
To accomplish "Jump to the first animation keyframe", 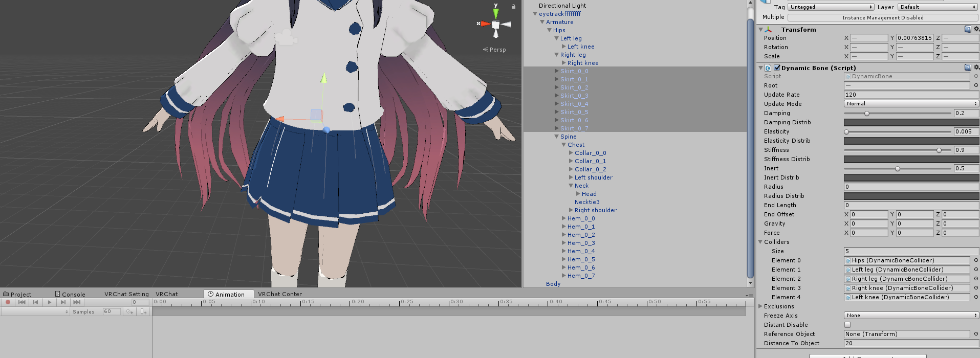I will [x=21, y=302].
